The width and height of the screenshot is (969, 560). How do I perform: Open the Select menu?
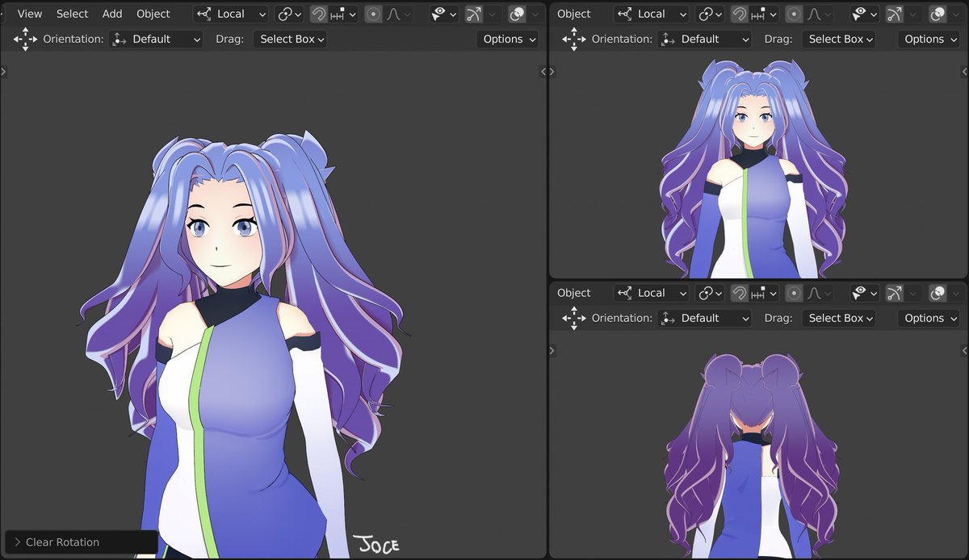click(72, 13)
